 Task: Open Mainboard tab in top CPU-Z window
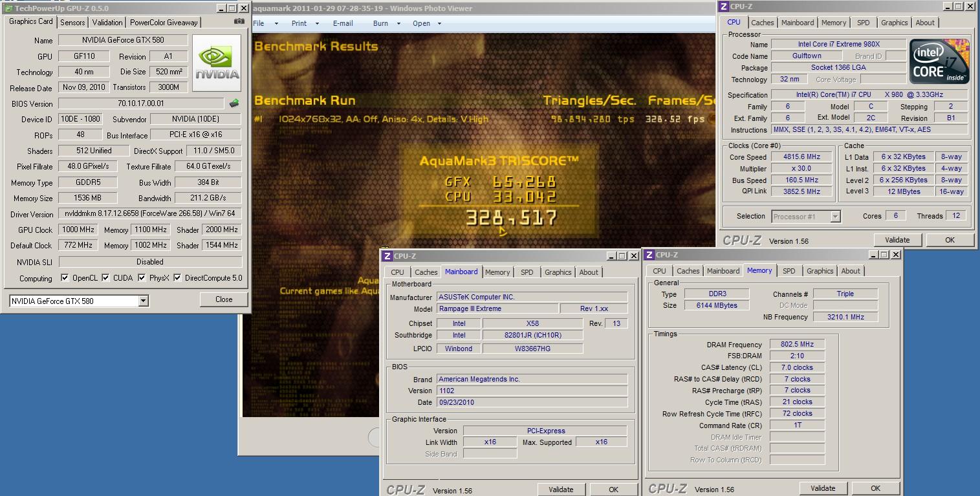[798, 23]
